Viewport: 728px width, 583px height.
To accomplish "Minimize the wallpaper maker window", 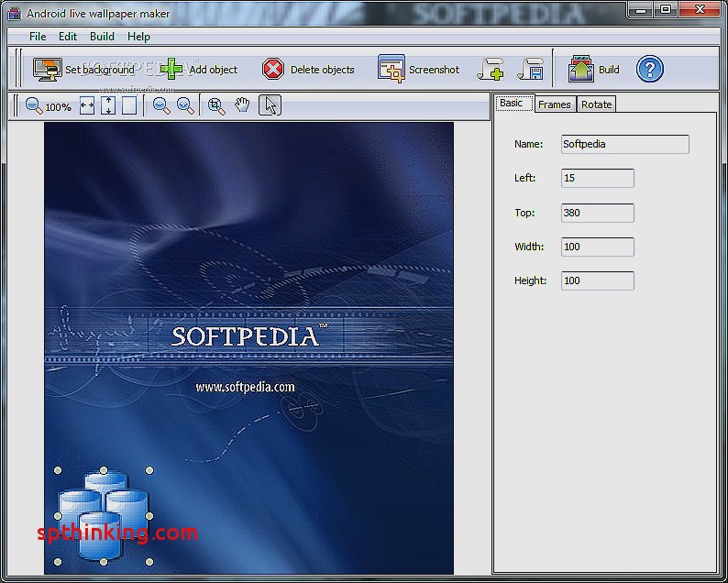I will click(x=642, y=10).
